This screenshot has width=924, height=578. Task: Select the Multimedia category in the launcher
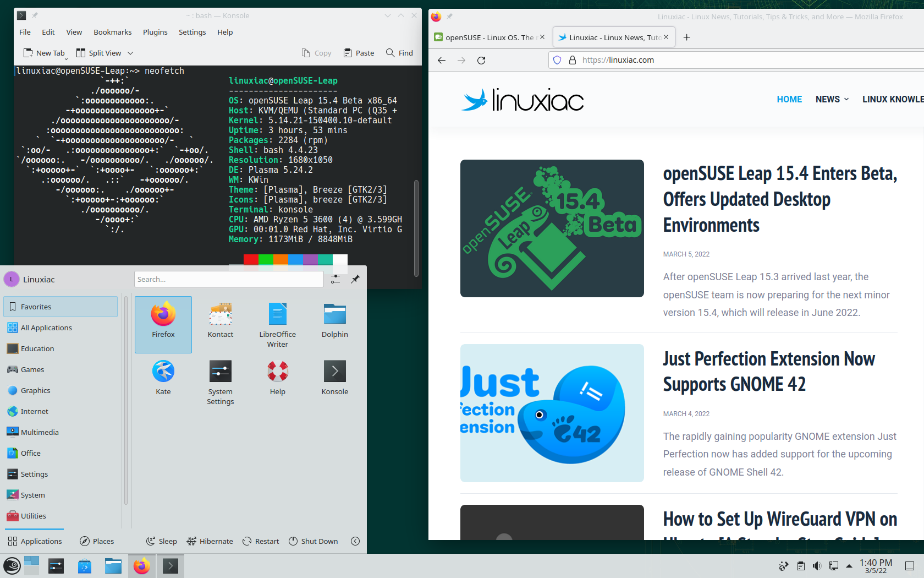tap(61, 432)
